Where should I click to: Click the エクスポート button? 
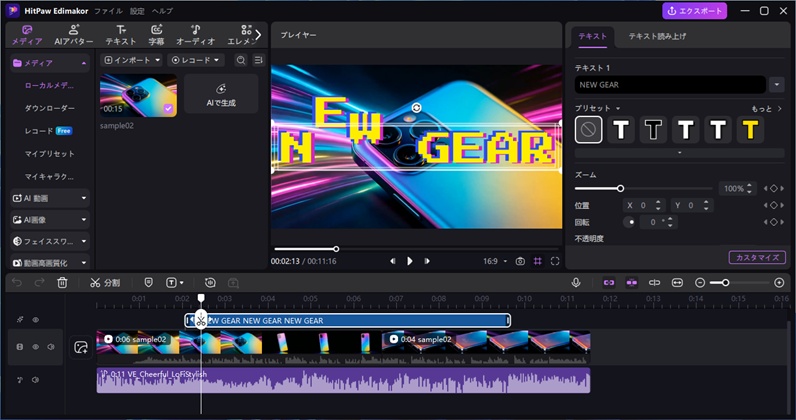pos(694,11)
